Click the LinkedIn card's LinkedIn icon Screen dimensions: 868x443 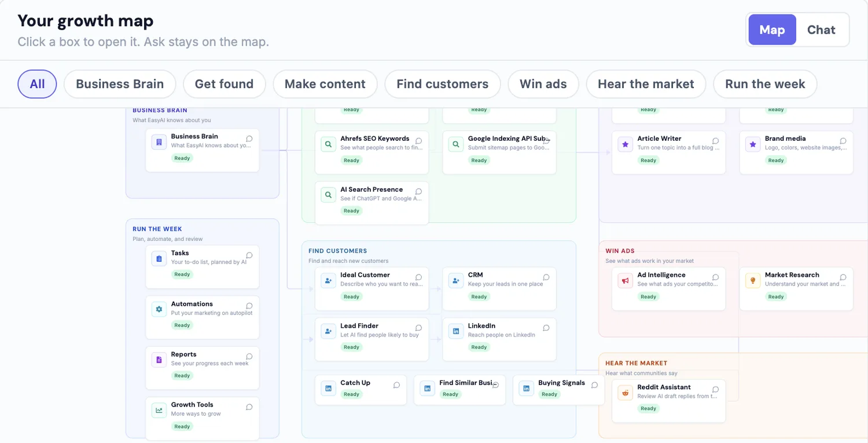456,332
